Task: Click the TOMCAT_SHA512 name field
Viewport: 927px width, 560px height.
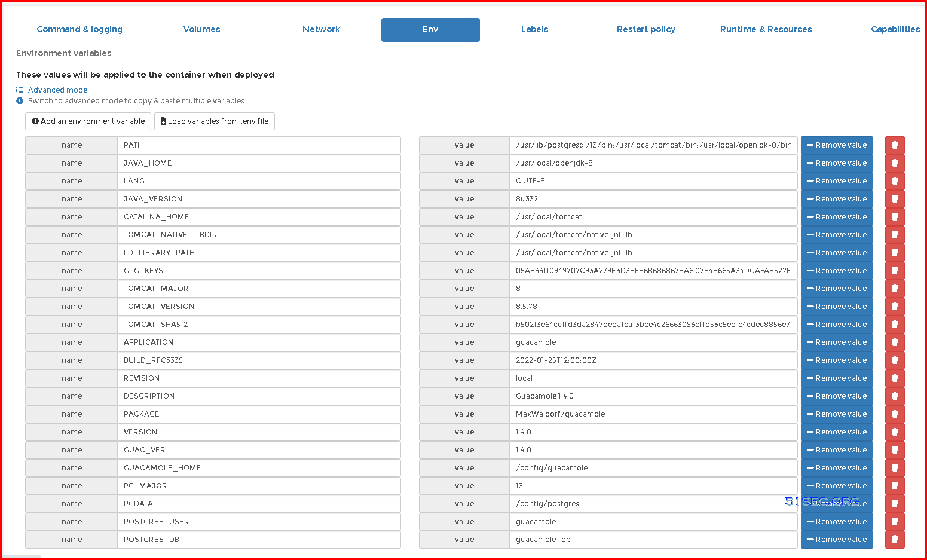Action: pyautogui.click(x=259, y=325)
